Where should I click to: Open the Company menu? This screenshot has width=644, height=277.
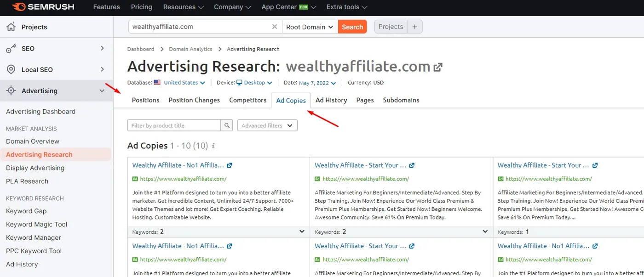click(232, 7)
